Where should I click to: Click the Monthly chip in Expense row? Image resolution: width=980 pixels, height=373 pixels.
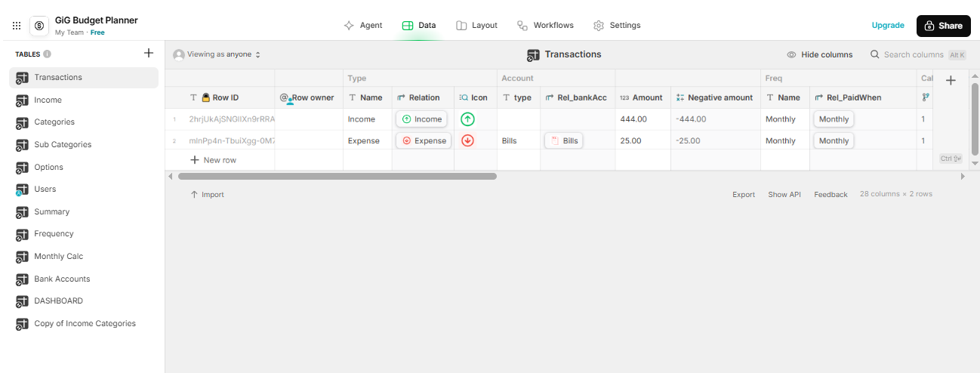(834, 140)
